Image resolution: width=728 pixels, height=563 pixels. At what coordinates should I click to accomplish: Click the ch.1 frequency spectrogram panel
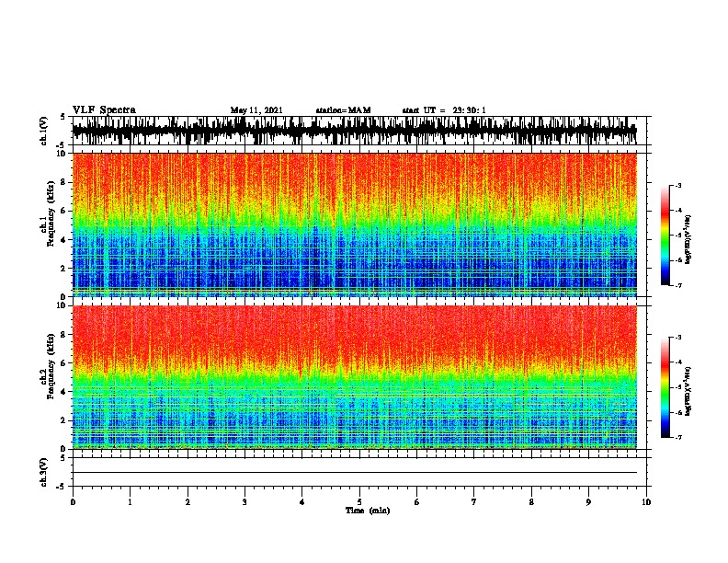click(x=355, y=224)
